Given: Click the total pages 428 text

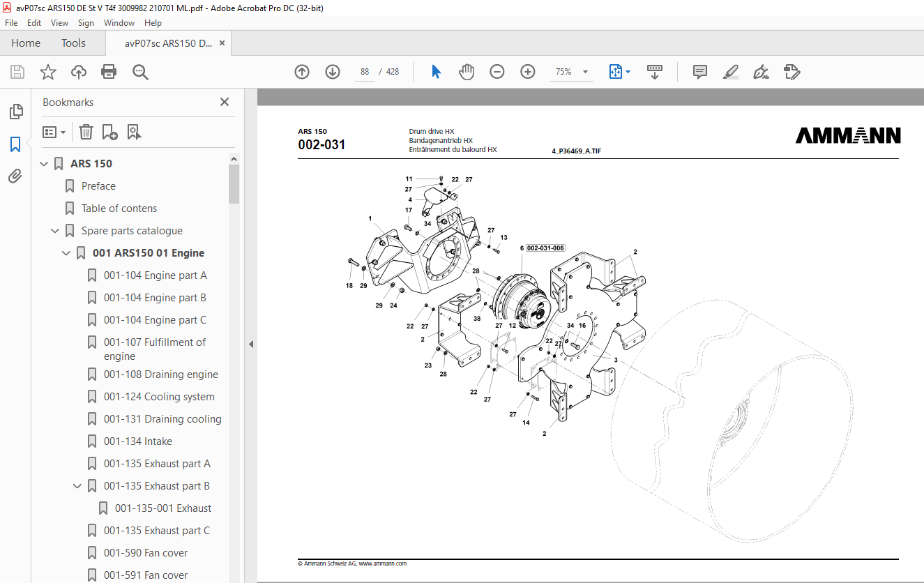Looking at the screenshot, I should (x=393, y=72).
